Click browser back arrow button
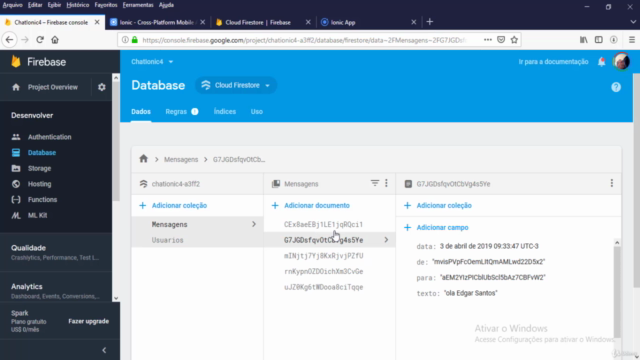Image resolution: width=640 pixels, height=360 pixels. point(9,40)
